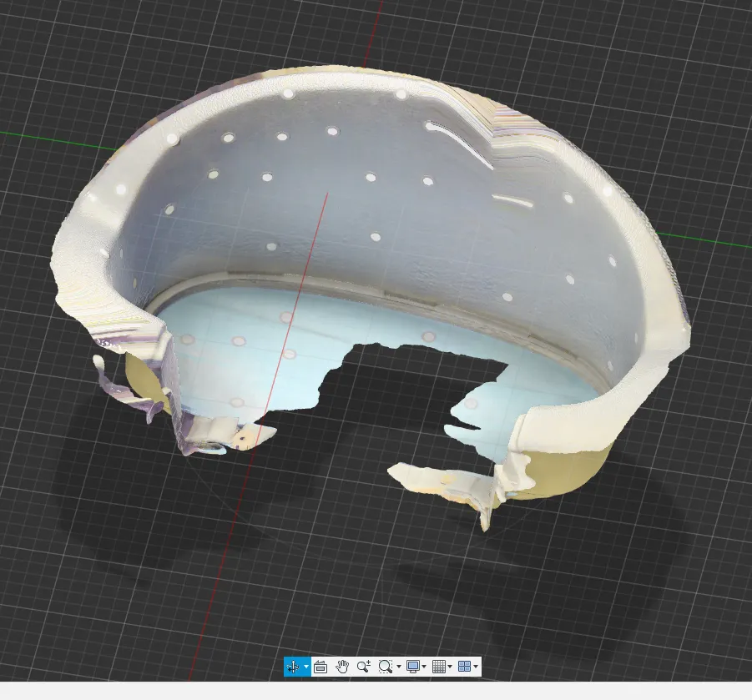Viewport: 752px width, 700px height.
Task: Click the Grid and Snaps icon
Action: 439,667
